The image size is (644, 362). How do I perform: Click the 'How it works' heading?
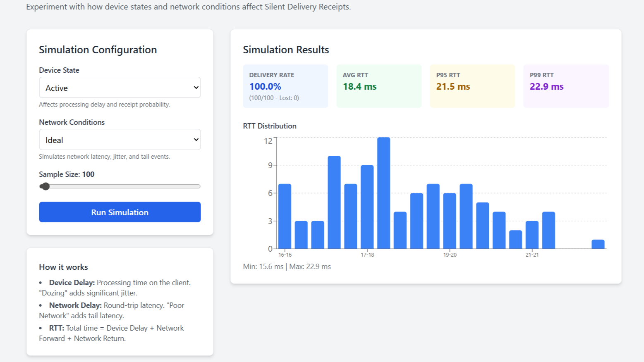(x=64, y=267)
